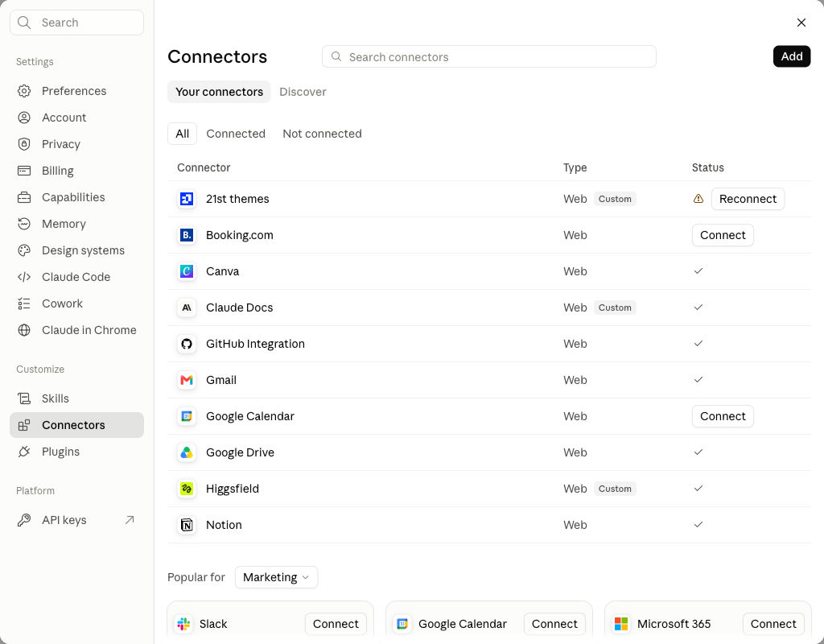Click the API keys key icon
824x644 pixels.
pos(24,520)
